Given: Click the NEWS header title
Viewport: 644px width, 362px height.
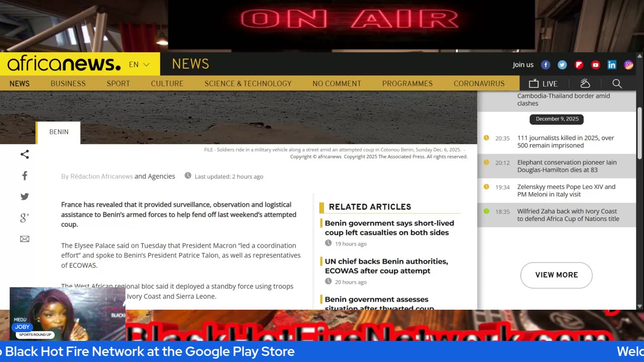Looking at the screenshot, I should tap(190, 64).
